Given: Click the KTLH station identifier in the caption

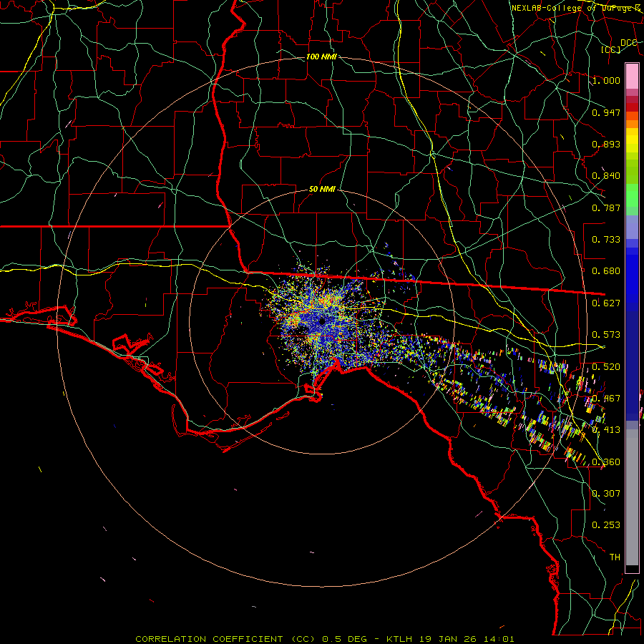Looking at the screenshot, I should tap(399, 639).
